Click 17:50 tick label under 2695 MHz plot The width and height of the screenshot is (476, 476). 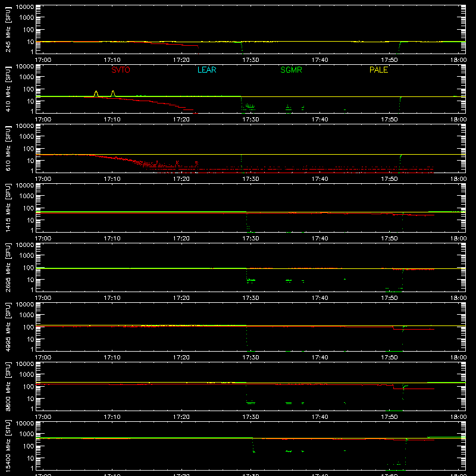[389, 298]
